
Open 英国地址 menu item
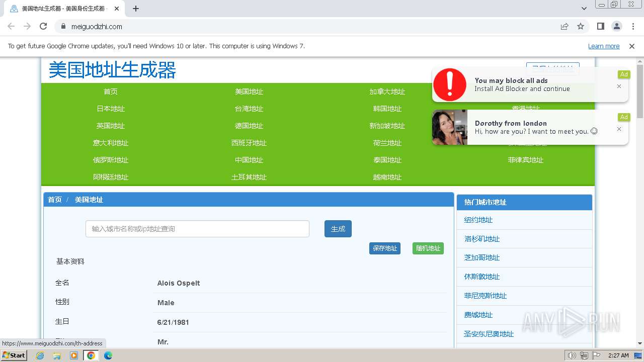pos(111,126)
